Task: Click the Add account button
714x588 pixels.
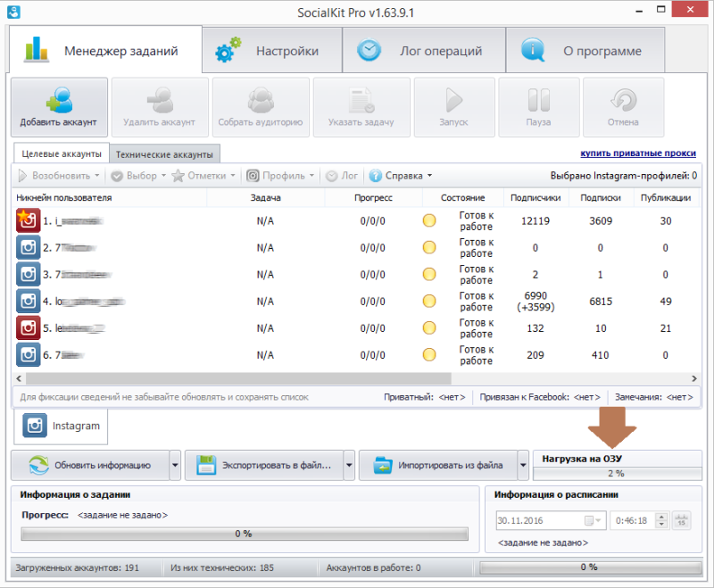Action: click(x=59, y=107)
